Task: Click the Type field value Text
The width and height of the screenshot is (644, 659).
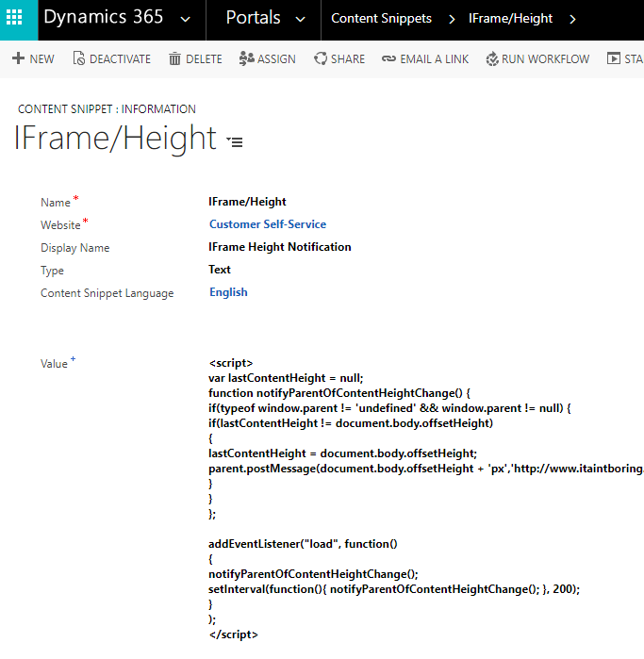Action: 220,270
